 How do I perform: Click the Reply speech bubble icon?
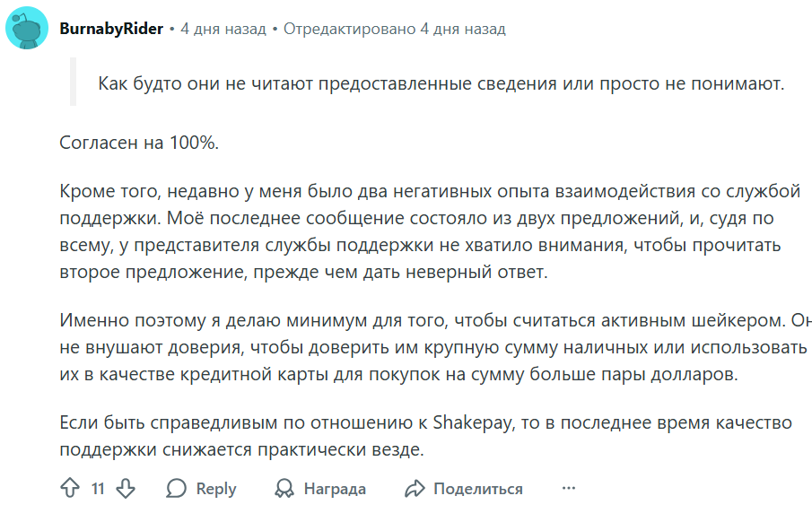tap(176, 489)
